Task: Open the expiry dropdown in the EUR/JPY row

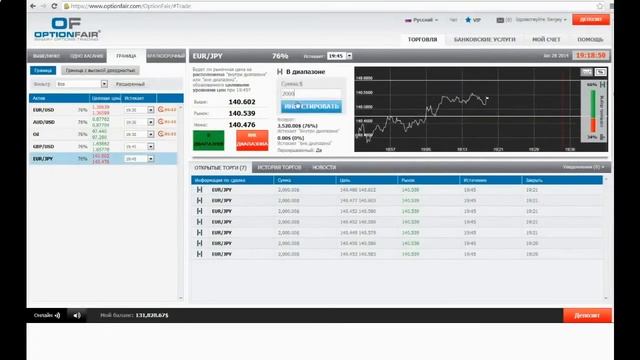Action: coord(151,159)
